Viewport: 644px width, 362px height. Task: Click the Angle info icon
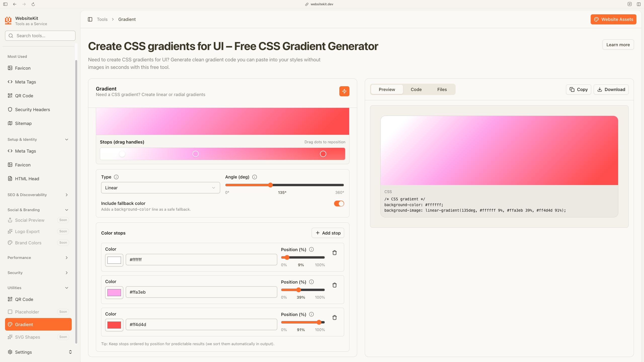coord(255,177)
